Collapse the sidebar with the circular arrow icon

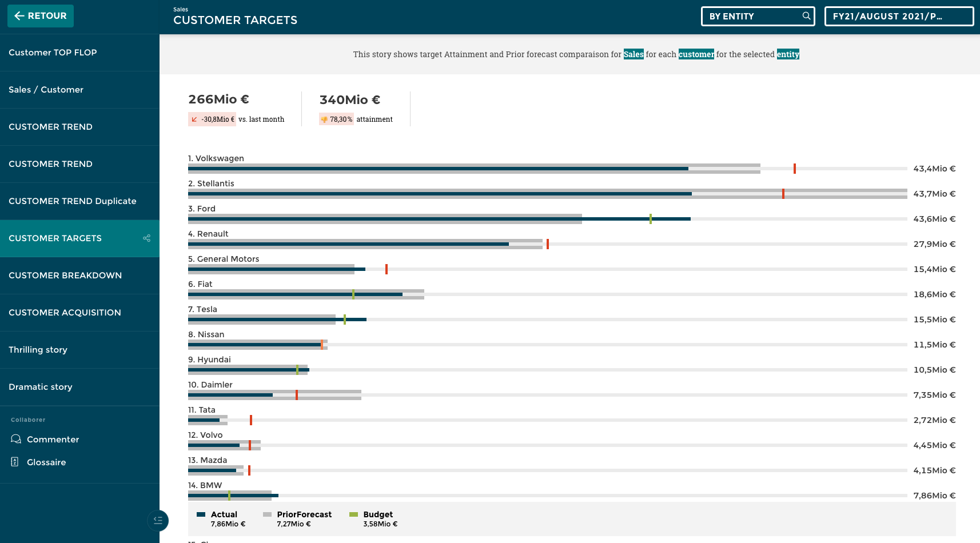click(158, 521)
